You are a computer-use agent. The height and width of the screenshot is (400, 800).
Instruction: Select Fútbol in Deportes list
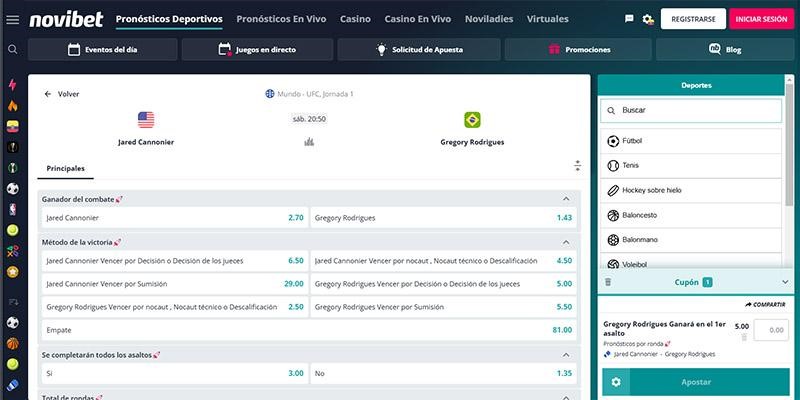pyautogui.click(x=691, y=141)
